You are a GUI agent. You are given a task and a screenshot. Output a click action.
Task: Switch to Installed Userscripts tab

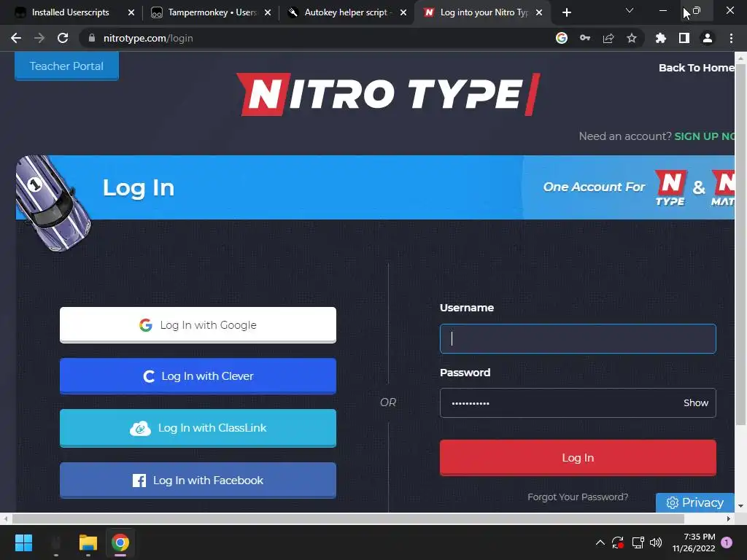point(71,12)
